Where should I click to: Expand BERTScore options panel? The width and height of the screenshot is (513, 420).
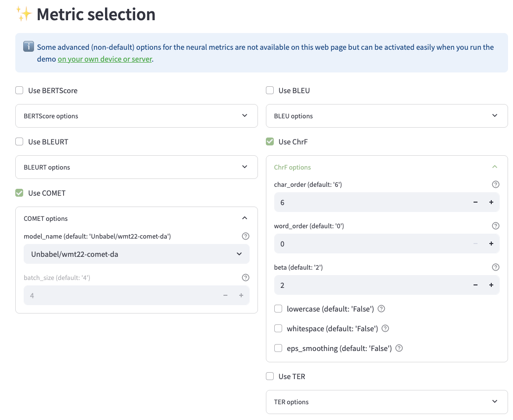coord(137,116)
